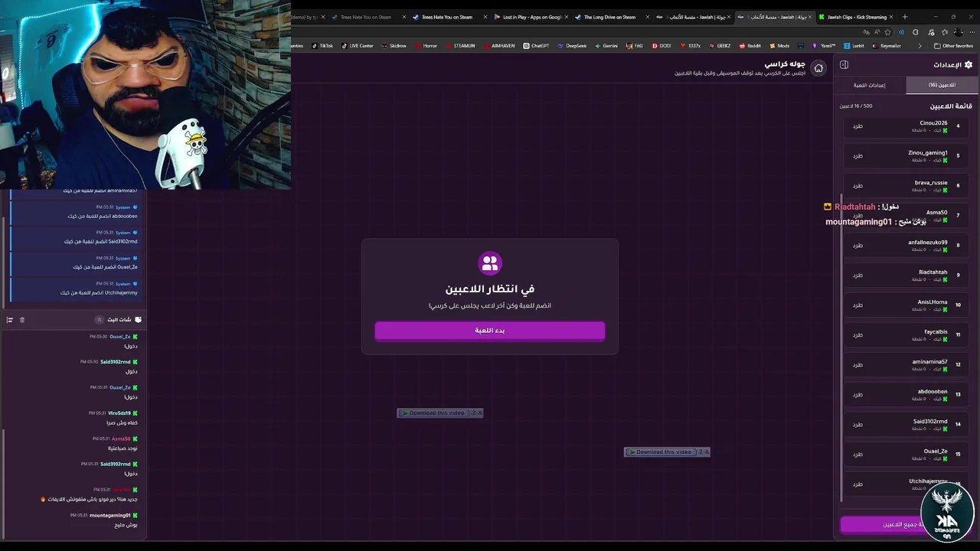Open GEEKZ bookmark
980x551 pixels.
pos(720,46)
